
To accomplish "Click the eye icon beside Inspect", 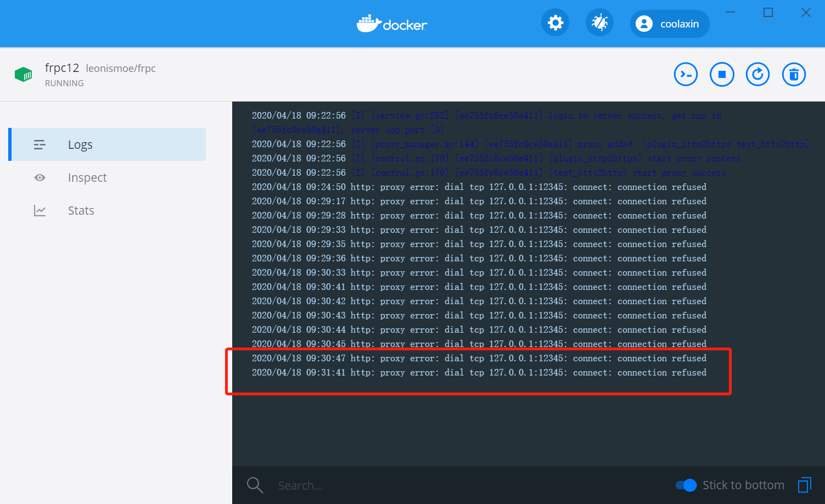I will [x=40, y=177].
